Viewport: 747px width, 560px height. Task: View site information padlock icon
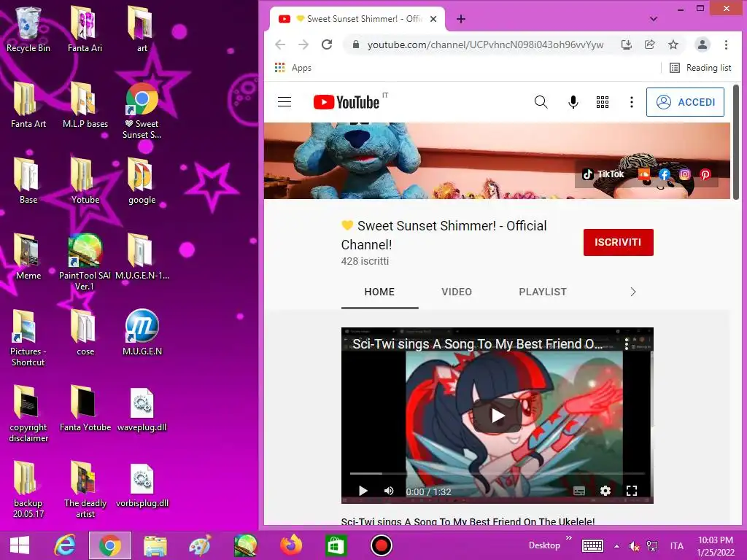click(x=355, y=44)
